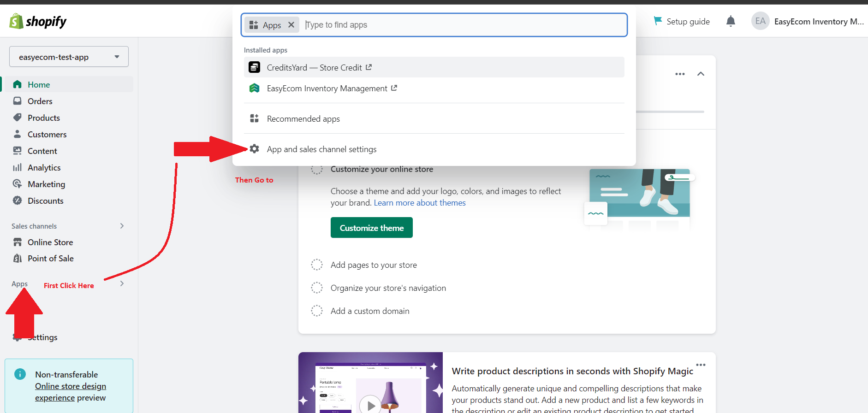
Task: Open the Home sidebar icon
Action: 18,84
